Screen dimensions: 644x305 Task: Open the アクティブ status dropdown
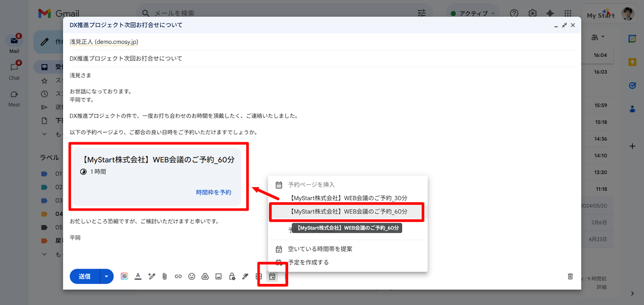(x=473, y=13)
